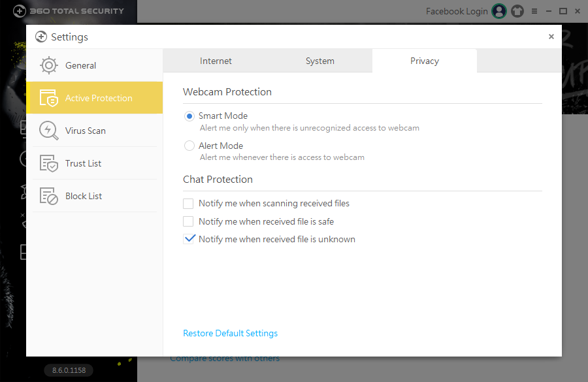588x382 pixels.
Task: Enable notify when scanning received files
Action: pyautogui.click(x=189, y=203)
